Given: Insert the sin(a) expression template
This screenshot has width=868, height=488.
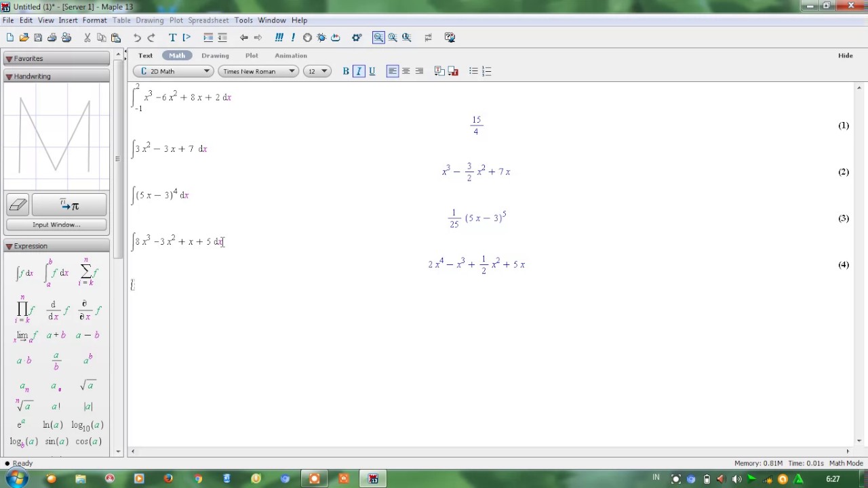Looking at the screenshot, I should point(56,442).
